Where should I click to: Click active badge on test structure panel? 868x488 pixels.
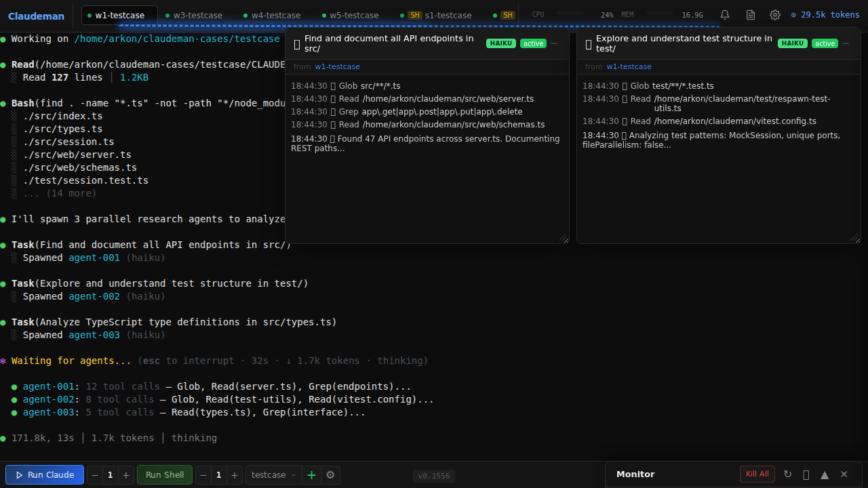point(825,43)
